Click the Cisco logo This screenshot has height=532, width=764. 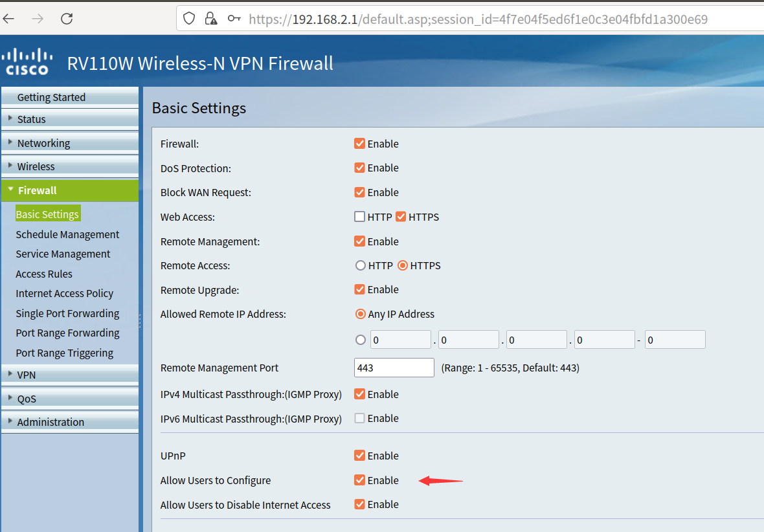coord(27,61)
